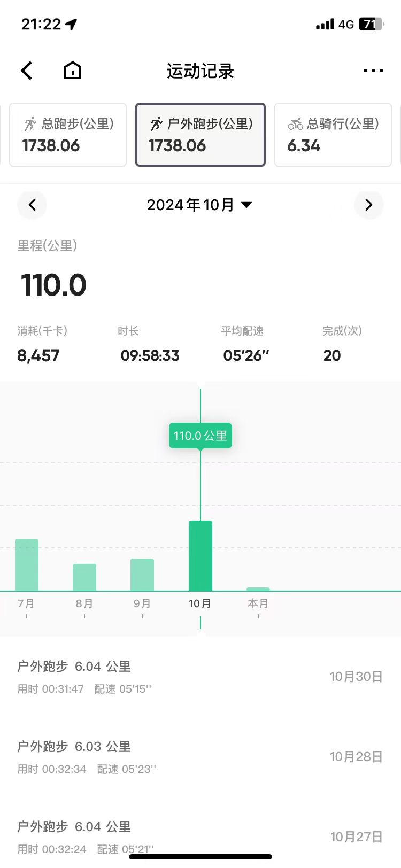Tap the 110.0公里 chart tooltip
This screenshot has height=868, width=401.
[x=200, y=436]
